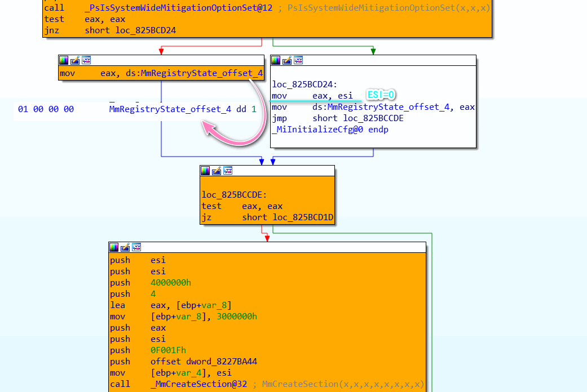Click the MmCreateSection(x,x,x,x,x,x,x,x) comment
587x392 pixels.
[343, 384]
